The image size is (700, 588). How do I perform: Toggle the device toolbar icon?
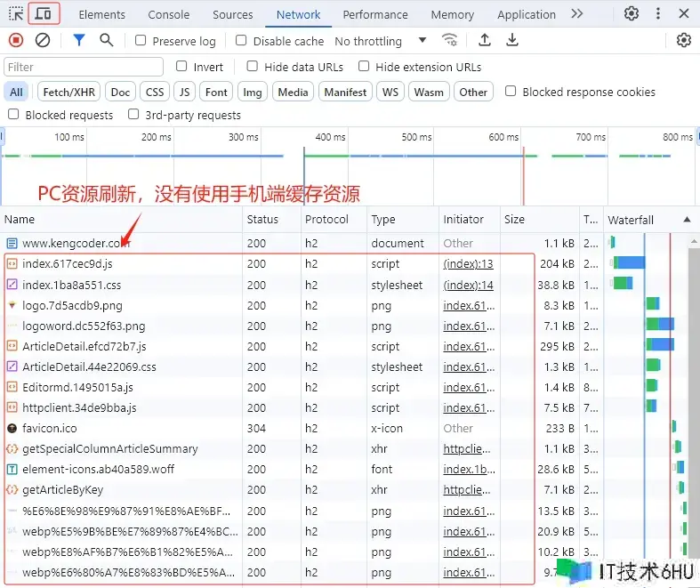pos(44,14)
